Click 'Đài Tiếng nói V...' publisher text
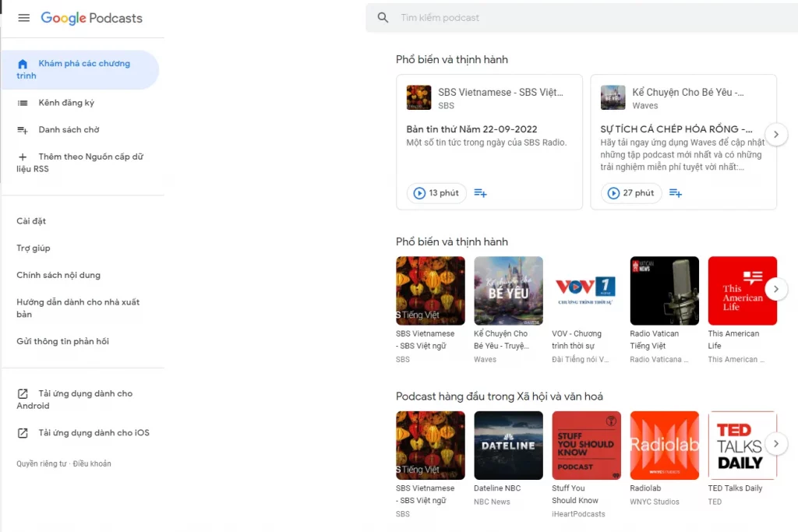 point(580,360)
